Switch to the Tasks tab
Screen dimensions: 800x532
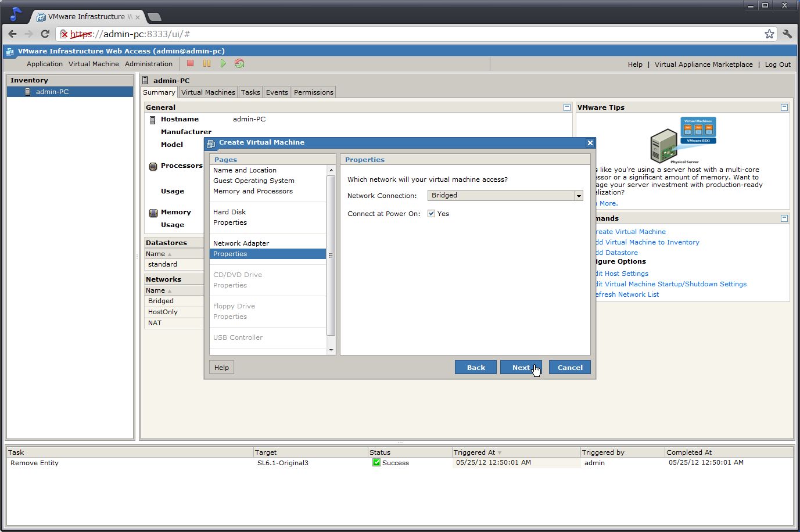[250, 92]
